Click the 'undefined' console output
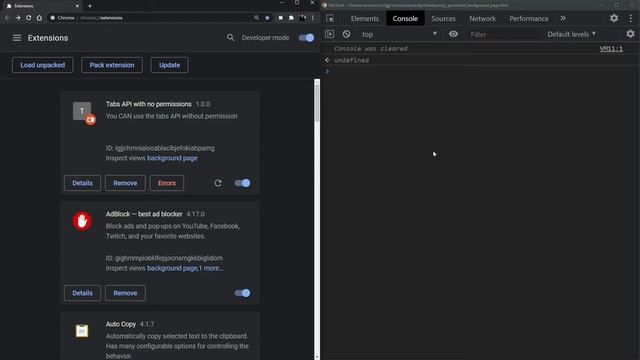This screenshot has width=640, height=360. [351, 60]
